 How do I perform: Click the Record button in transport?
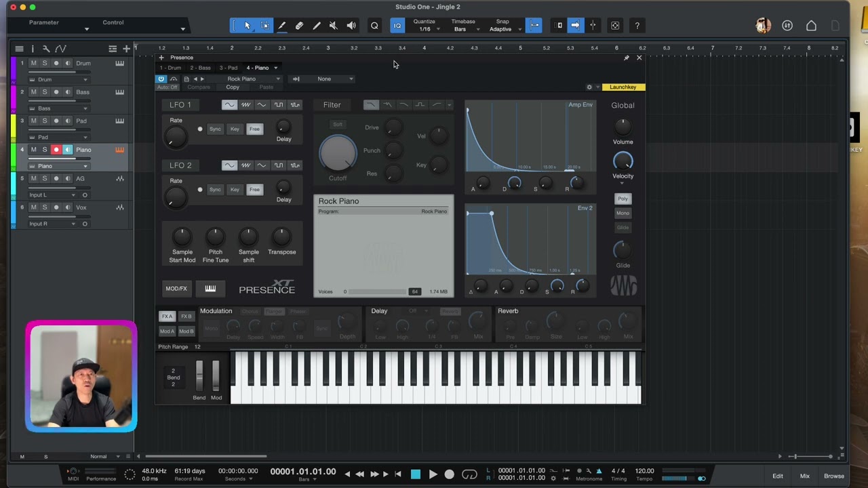pos(449,474)
